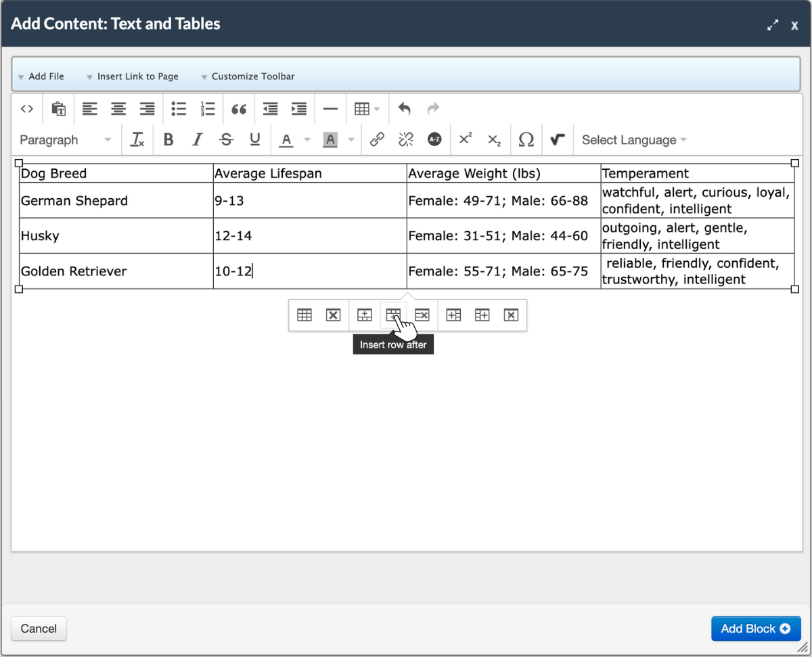Toggle subscript formatting

tap(495, 140)
